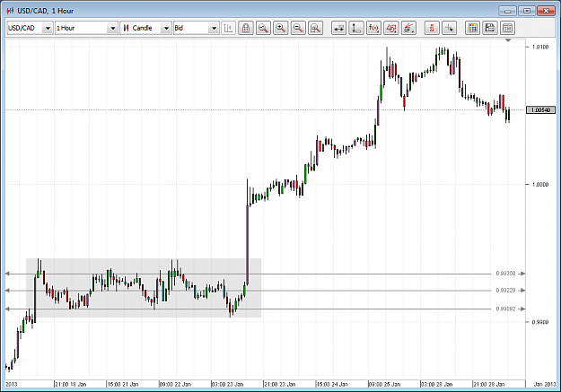Click the red sigma icon

click(x=432, y=28)
